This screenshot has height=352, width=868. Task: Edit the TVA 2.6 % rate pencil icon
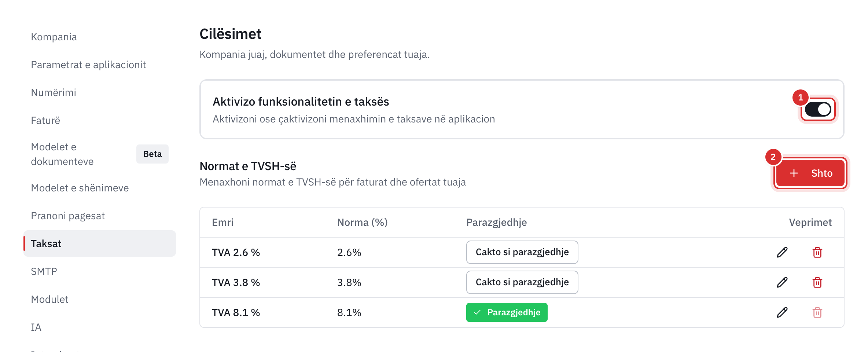(x=782, y=252)
